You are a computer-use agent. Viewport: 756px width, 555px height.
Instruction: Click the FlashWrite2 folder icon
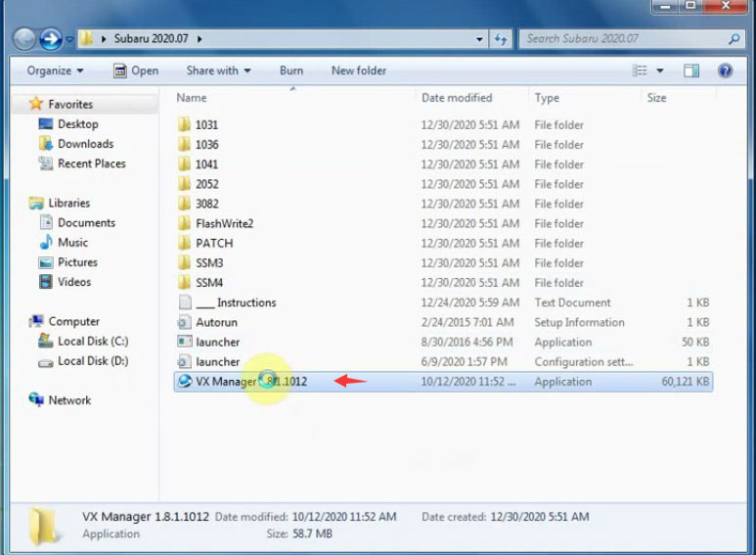pos(184,223)
